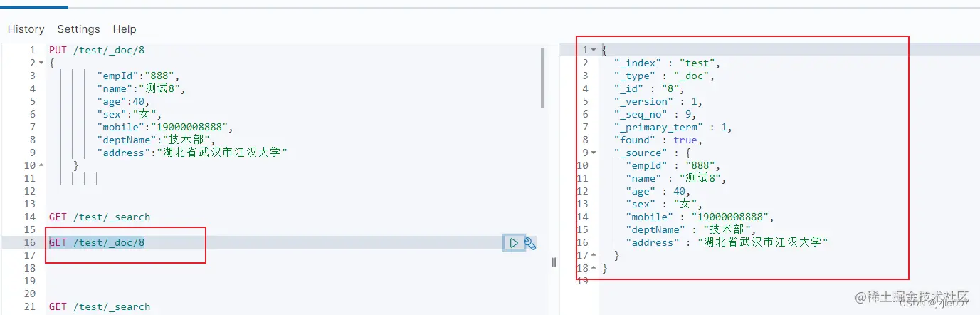Click "mobile" : "19000008888" in the response pane

(700, 217)
